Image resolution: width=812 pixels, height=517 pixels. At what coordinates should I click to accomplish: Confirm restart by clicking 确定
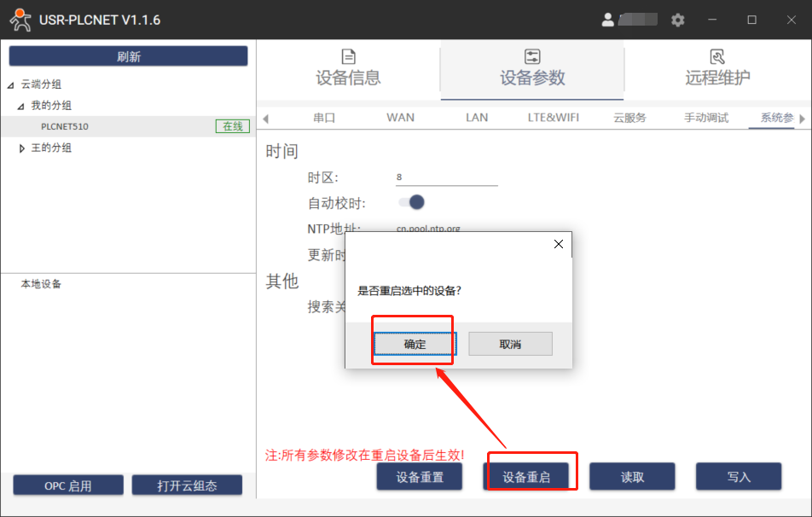click(415, 344)
